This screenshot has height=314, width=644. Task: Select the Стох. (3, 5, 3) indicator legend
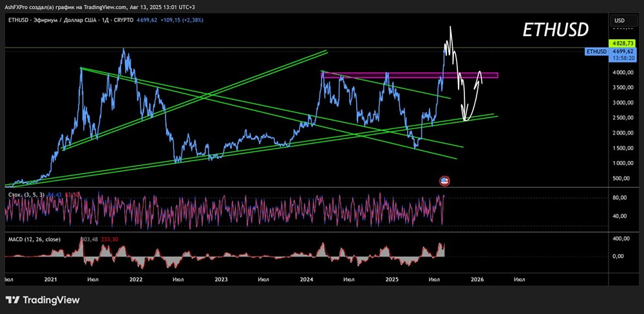click(x=26, y=195)
